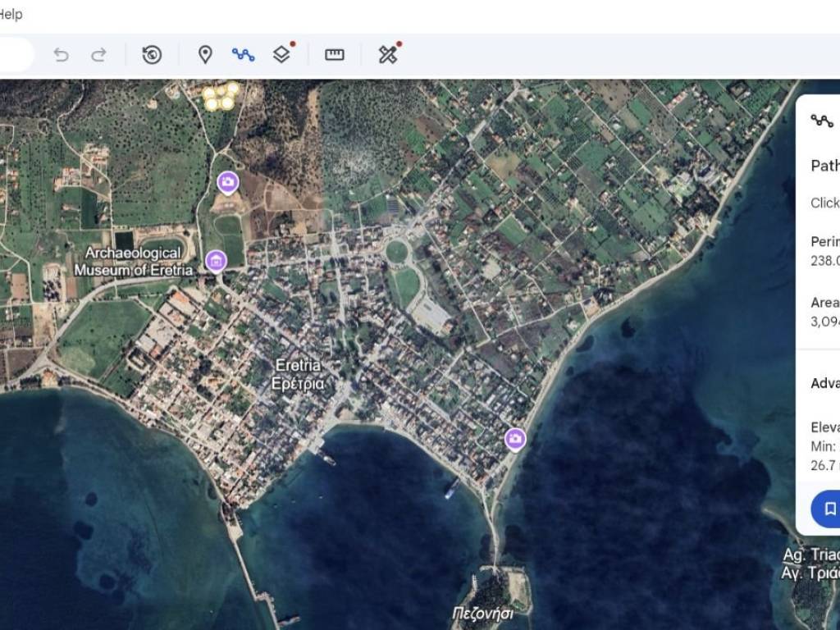
Task: Click the path icon atop the side panel
Action: 822,121
